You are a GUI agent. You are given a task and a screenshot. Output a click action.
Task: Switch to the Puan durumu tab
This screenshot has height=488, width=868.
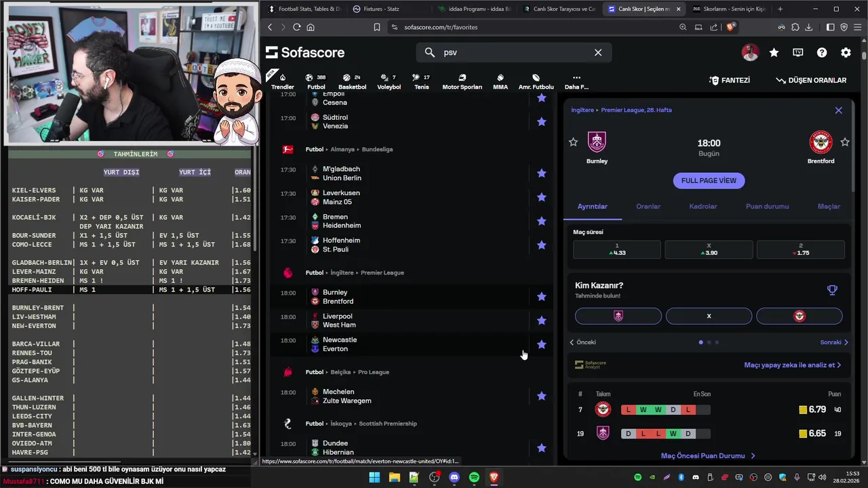[767, 206]
